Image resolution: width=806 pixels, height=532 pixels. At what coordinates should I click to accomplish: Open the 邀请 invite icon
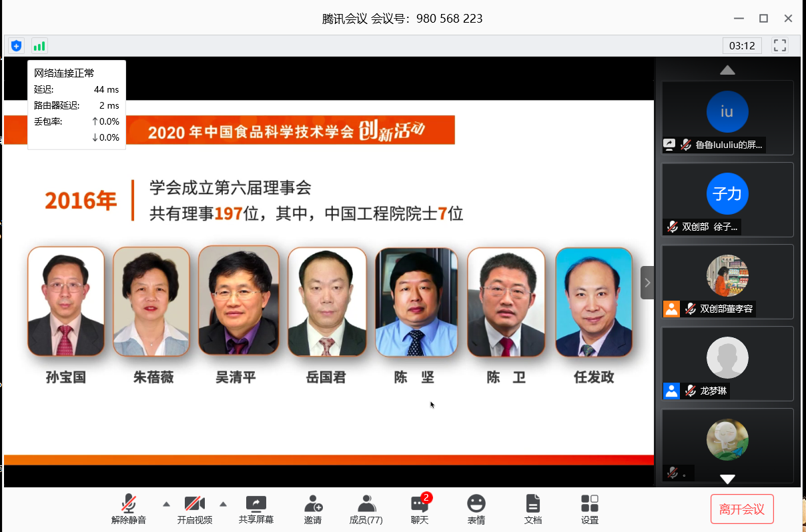pos(313,509)
